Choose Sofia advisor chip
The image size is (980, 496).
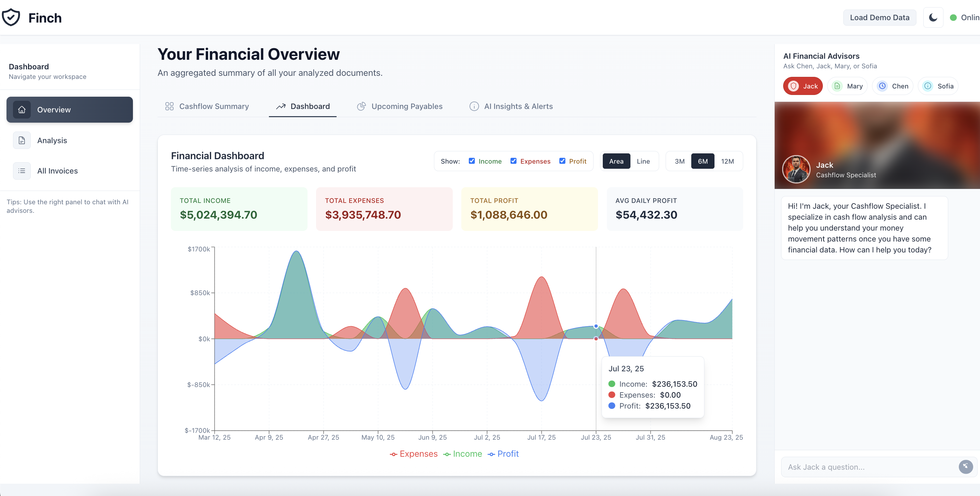[x=938, y=86]
